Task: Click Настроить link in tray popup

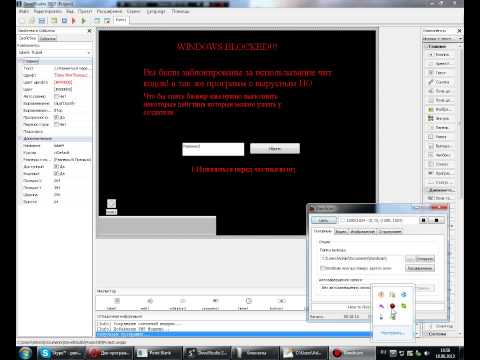Action: point(393,333)
